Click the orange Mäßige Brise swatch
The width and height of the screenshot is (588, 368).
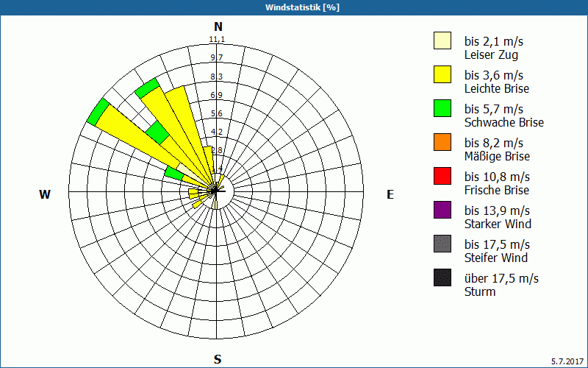coord(442,142)
